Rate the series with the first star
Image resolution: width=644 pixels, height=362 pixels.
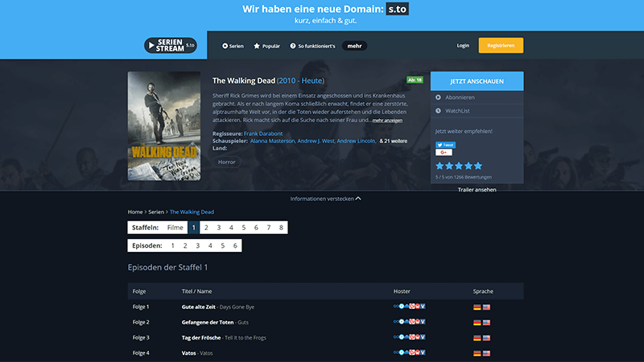[x=440, y=166]
